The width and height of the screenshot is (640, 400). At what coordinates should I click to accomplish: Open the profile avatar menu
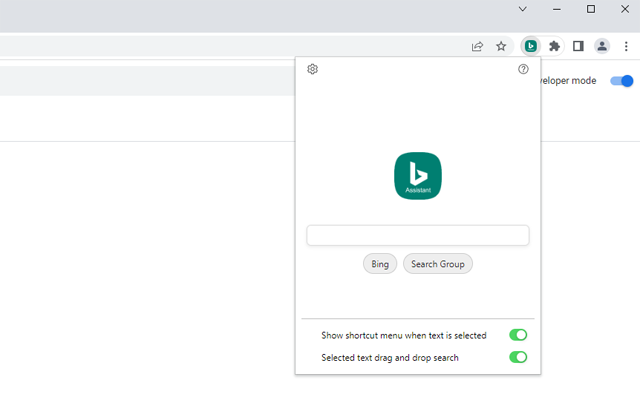(x=602, y=46)
